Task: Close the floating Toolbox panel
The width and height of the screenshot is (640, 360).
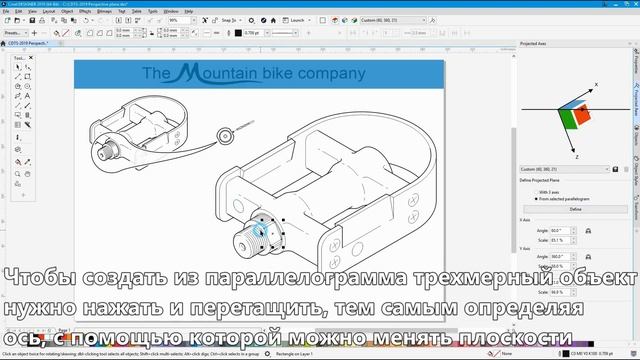Action: [x=31, y=58]
